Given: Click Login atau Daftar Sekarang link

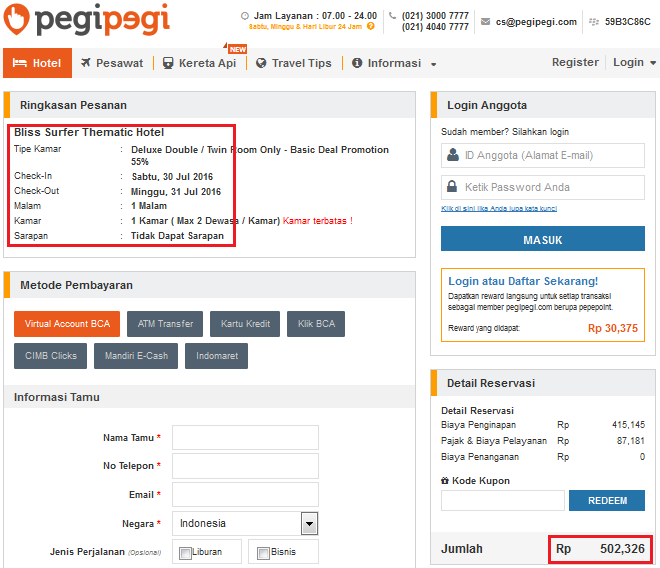Looking at the screenshot, I should click(523, 281).
